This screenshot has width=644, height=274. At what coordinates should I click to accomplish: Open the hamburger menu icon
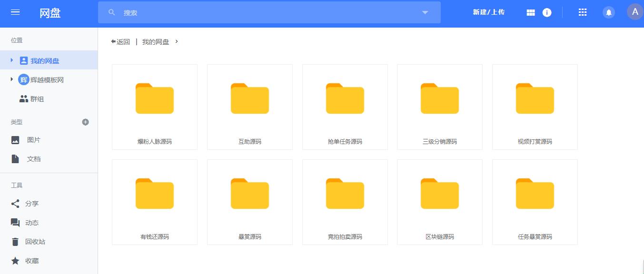(15, 12)
